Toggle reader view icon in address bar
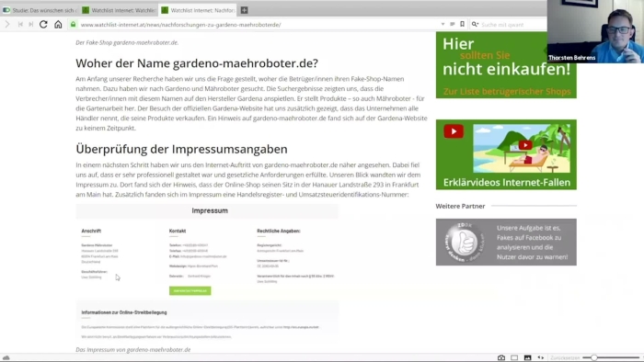The width and height of the screenshot is (644, 362). click(x=453, y=25)
